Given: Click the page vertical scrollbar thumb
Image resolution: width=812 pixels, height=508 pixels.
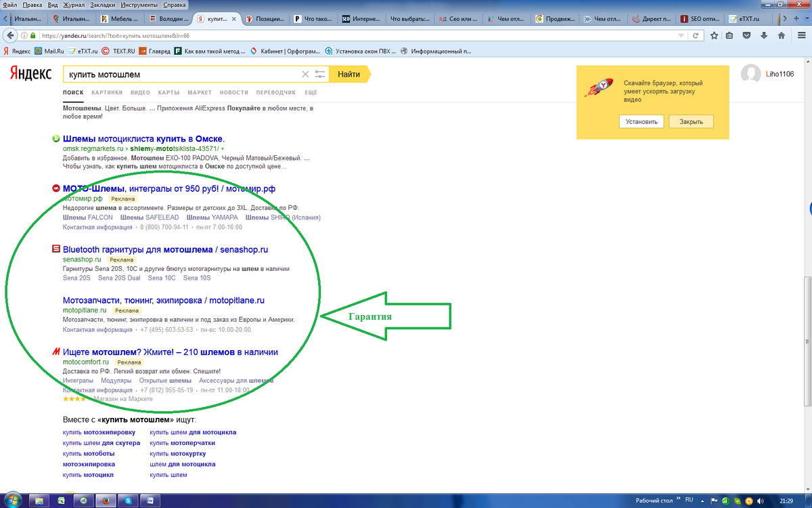Looking at the screenshot, I should tap(807, 342).
